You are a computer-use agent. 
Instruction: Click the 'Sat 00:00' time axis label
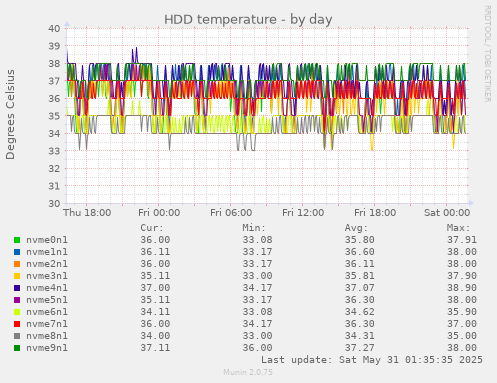coord(447,213)
